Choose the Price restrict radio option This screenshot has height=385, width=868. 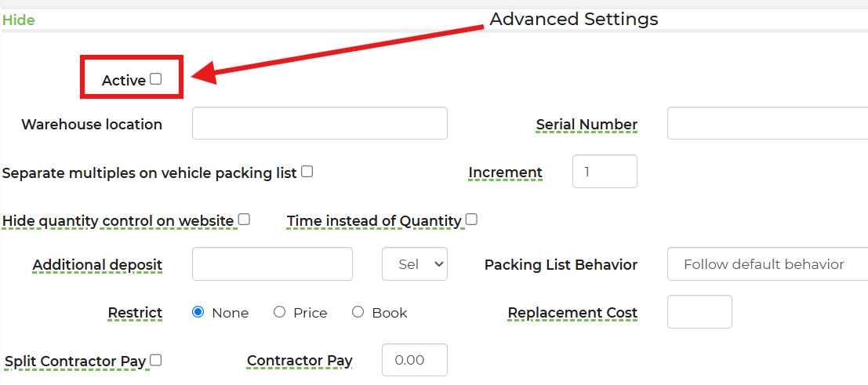click(x=279, y=312)
